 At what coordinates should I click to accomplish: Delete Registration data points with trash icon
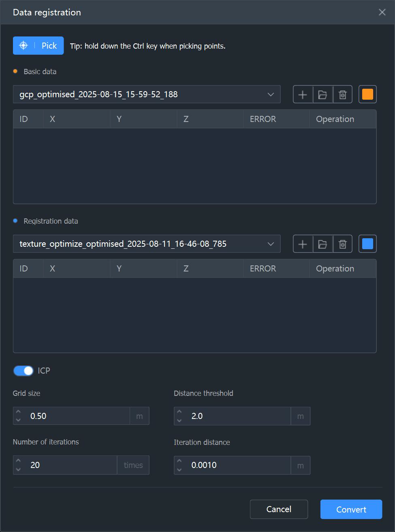[343, 244]
